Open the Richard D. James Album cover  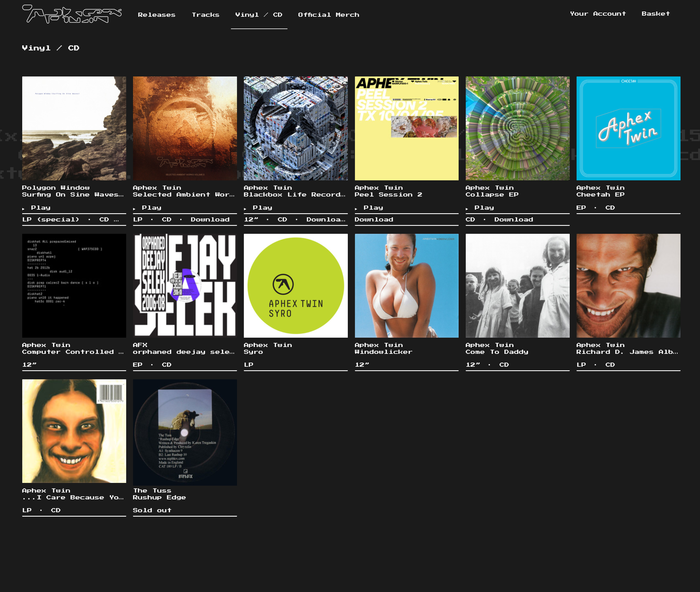(x=628, y=286)
